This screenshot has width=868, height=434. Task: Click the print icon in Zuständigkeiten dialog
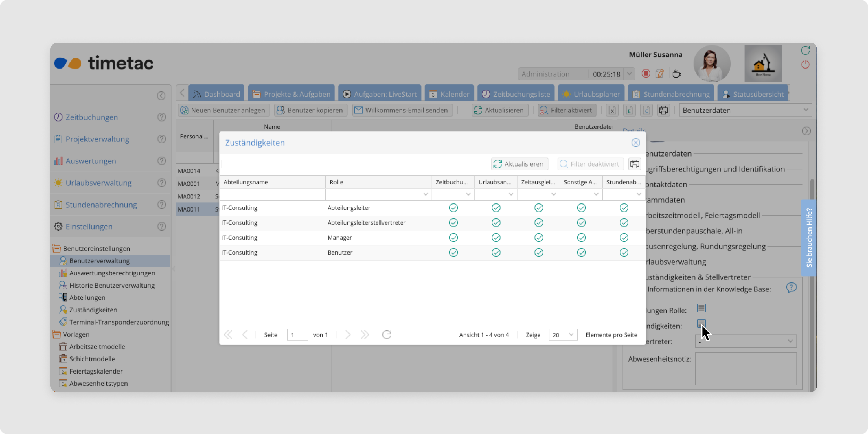[x=635, y=164]
